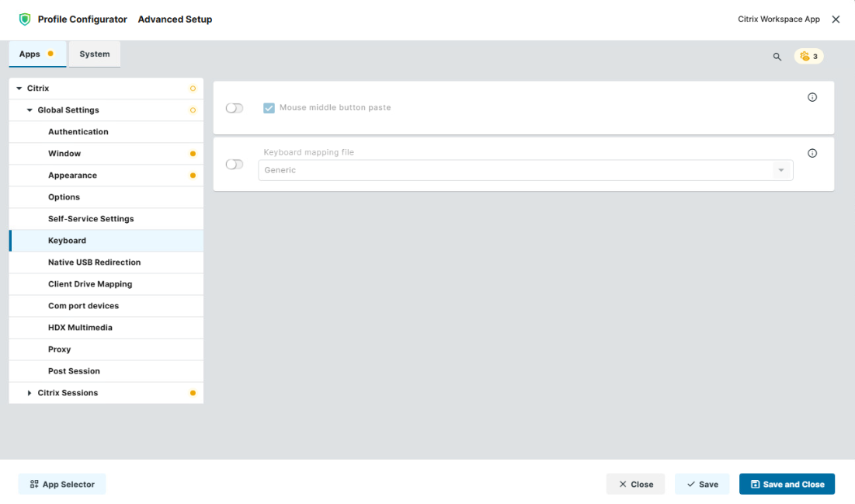Click the Advanced Setup title text
Viewport: 855px width, 504px height.
coord(175,19)
